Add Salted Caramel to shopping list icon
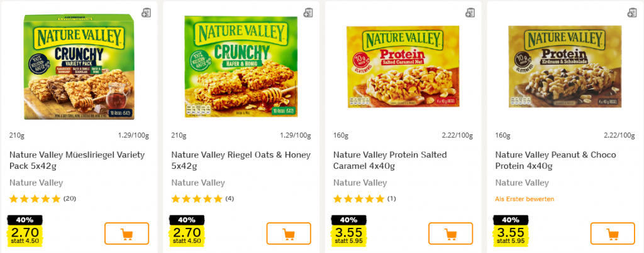 [x=470, y=13]
